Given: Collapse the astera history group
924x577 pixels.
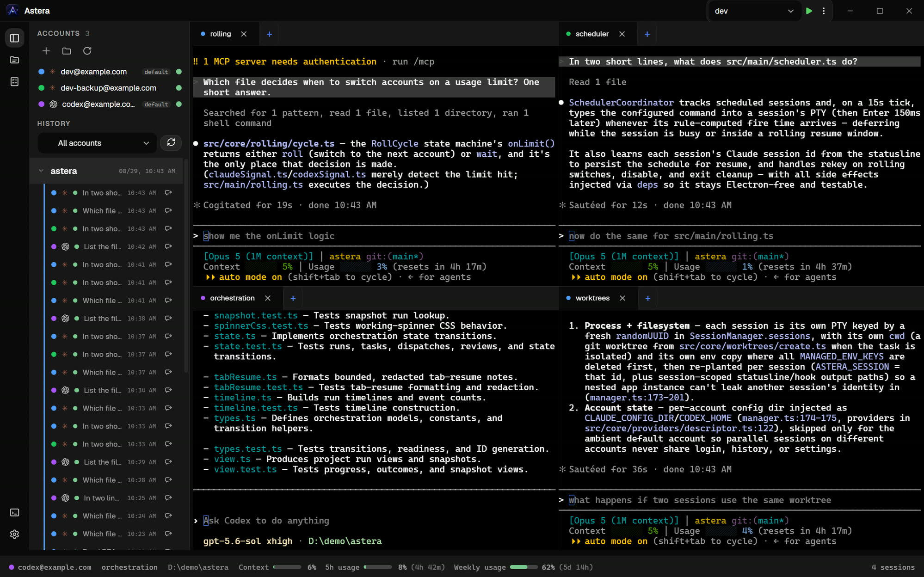Looking at the screenshot, I should pyautogui.click(x=41, y=171).
